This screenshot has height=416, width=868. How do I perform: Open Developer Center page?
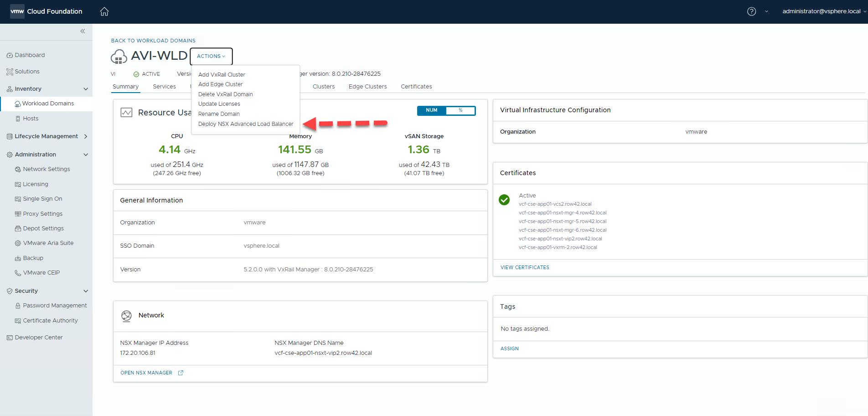click(x=39, y=338)
